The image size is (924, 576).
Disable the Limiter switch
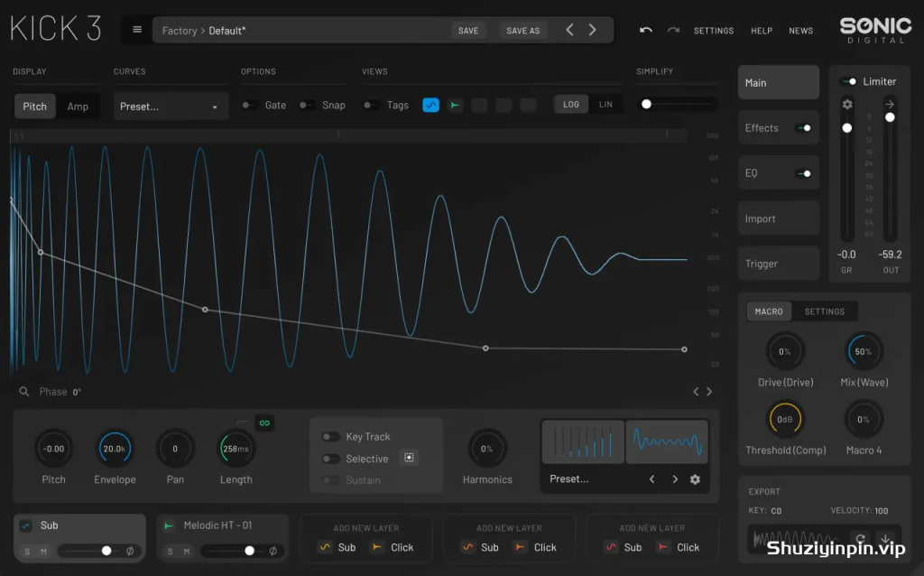click(x=849, y=81)
